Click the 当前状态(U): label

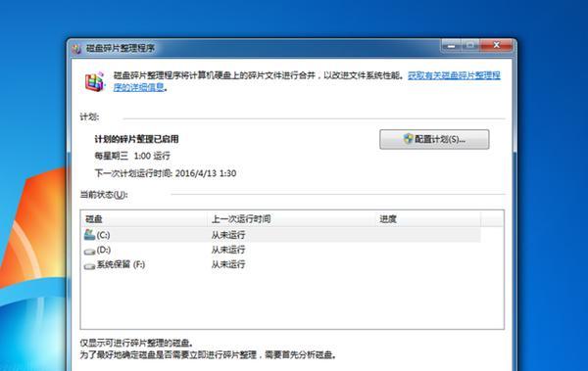[104, 195]
